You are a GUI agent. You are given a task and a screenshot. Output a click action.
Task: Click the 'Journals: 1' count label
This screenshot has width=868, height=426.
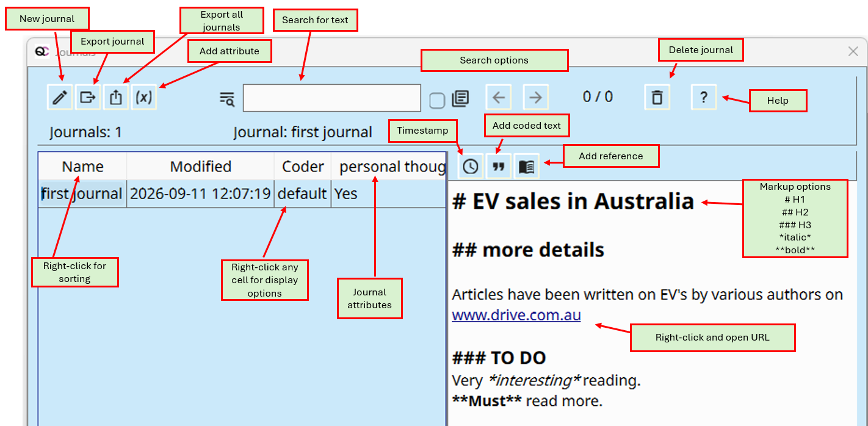85,132
